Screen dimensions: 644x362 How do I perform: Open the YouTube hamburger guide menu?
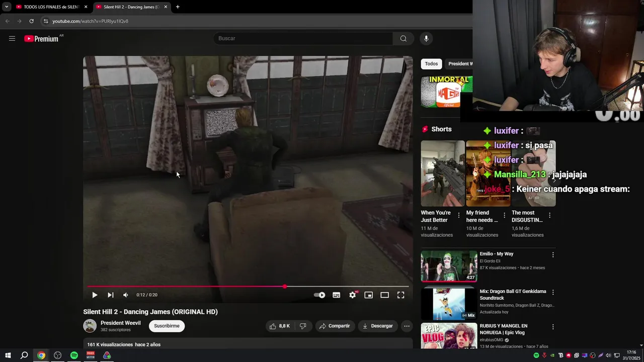(x=12, y=39)
